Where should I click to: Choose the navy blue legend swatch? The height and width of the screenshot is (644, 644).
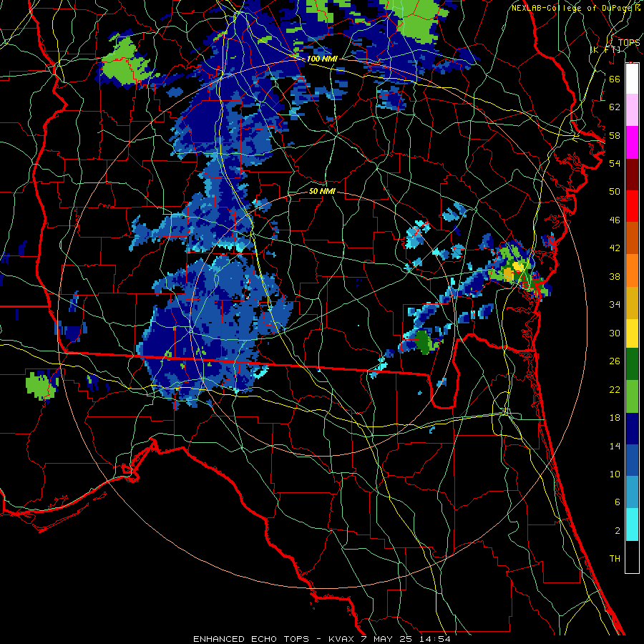(632, 429)
